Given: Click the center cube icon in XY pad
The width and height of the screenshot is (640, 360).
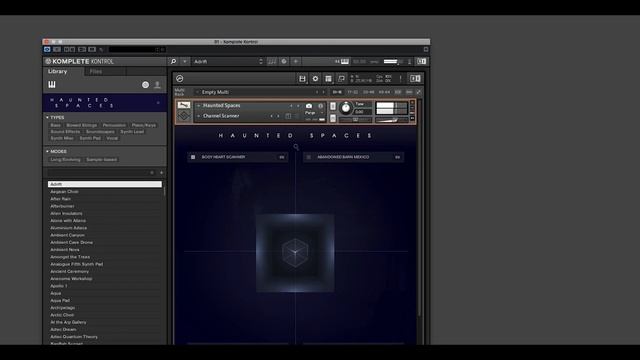Looking at the screenshot, I should click(x=295, y=253).
